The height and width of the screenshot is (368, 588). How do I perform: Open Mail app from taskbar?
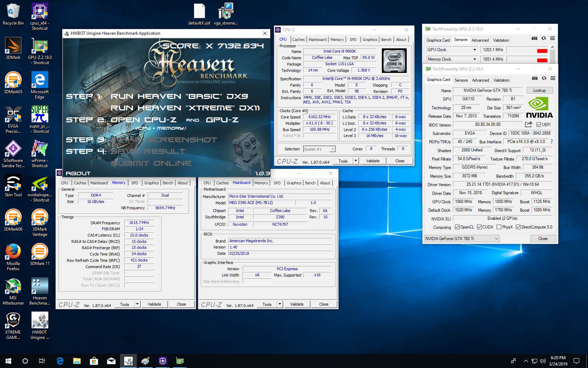(111, 361)
